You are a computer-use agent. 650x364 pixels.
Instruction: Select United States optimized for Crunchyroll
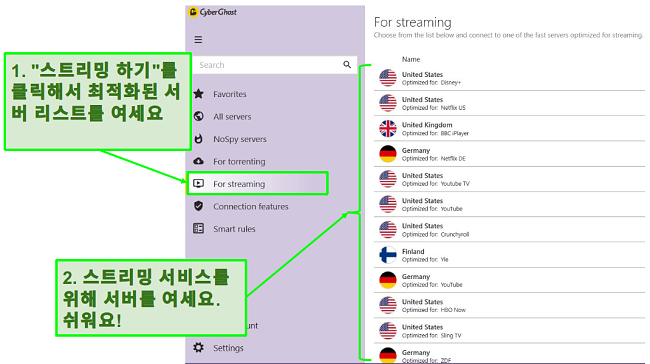click(x=509, y=230)
